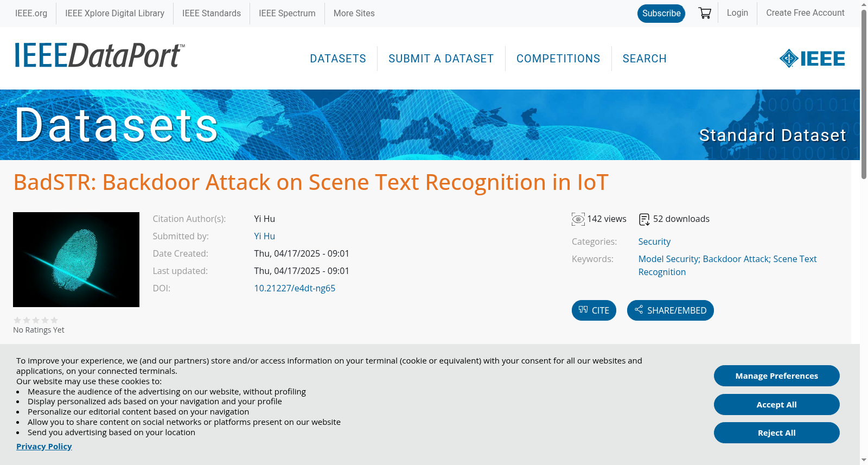The image size is (868, 465).
Task: Rate the dataset using the star rating
Action: pos(36,320)
